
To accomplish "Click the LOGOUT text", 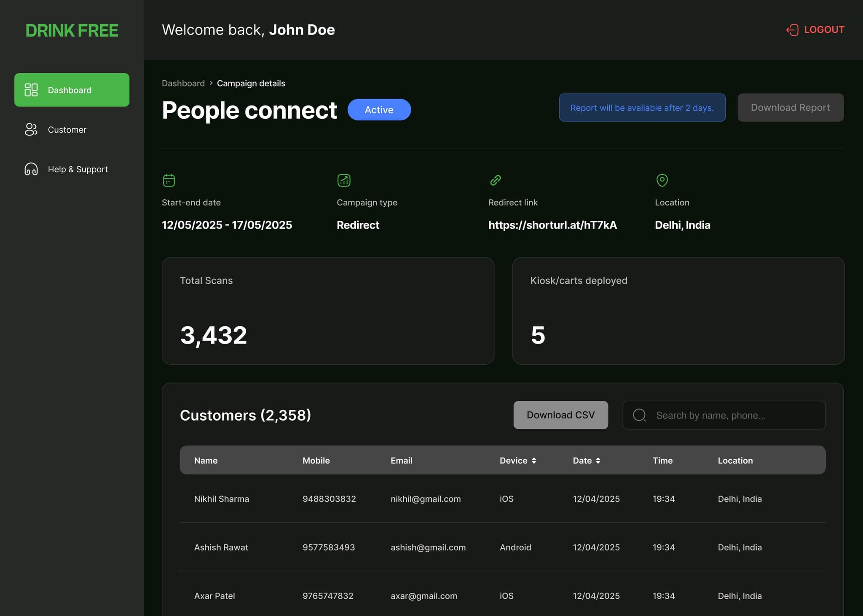I will tap(824, 30).
